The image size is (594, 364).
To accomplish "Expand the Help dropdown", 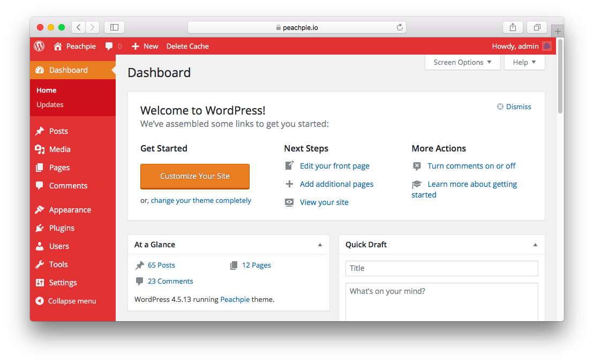I will 524,62.
